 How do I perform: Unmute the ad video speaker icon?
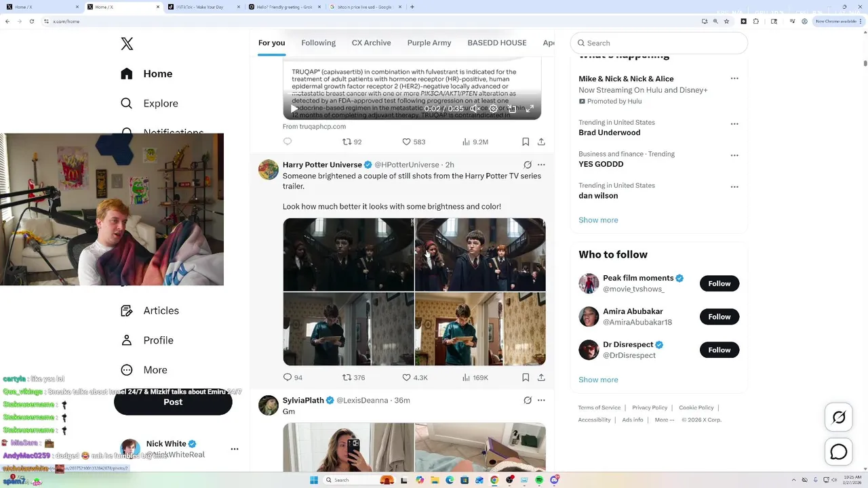coord(475,108)
